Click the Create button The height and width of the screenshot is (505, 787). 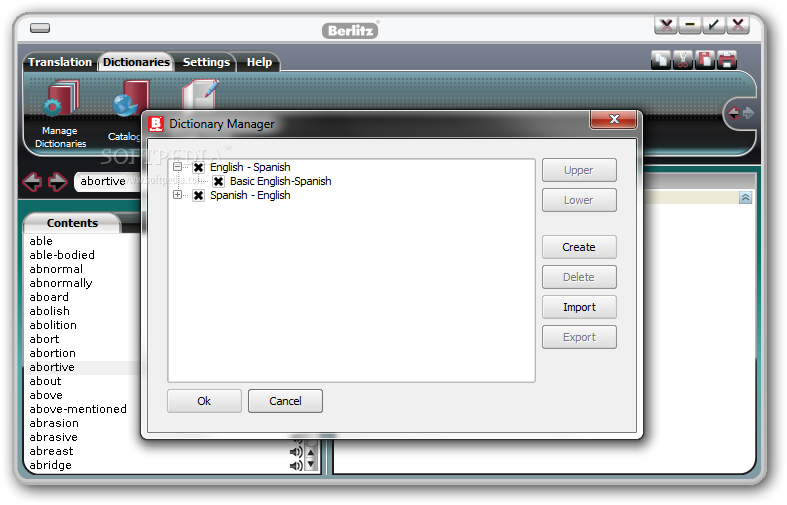click(x=579, y=247)
